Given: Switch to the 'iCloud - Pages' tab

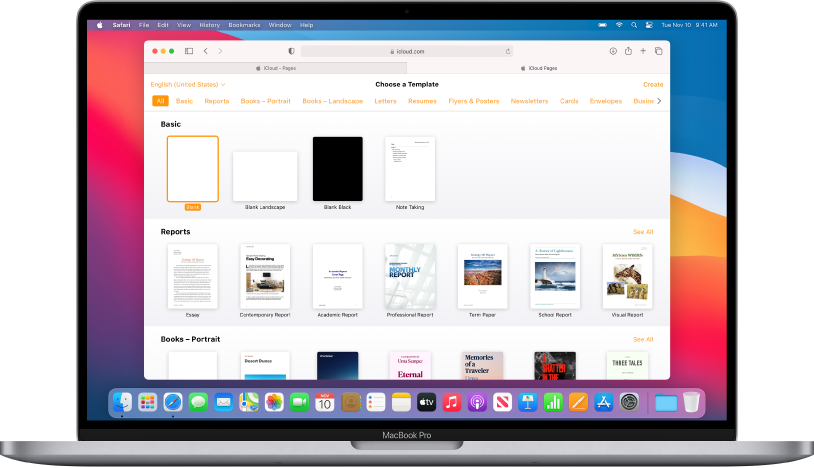Looking at the screenshot, I should point(276,68).
